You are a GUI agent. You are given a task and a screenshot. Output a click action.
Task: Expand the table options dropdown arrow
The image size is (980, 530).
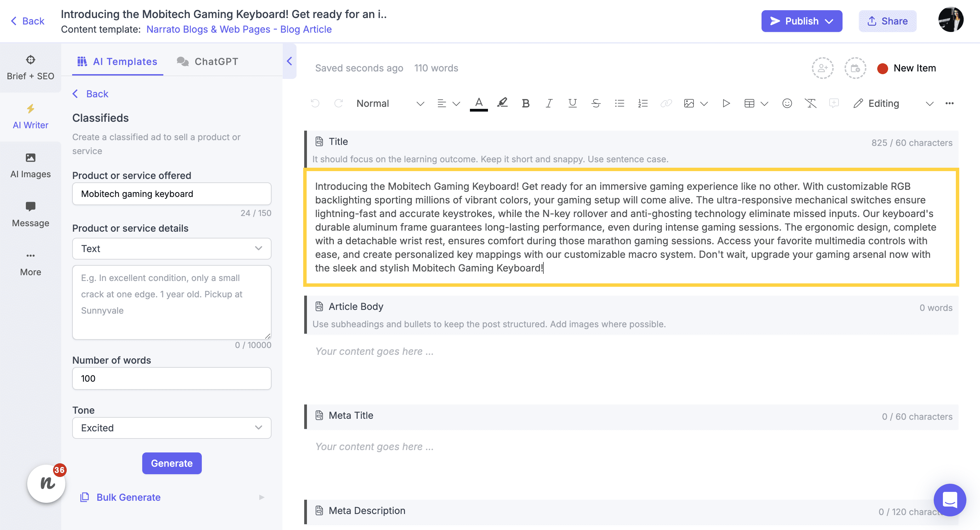point(764,103)
